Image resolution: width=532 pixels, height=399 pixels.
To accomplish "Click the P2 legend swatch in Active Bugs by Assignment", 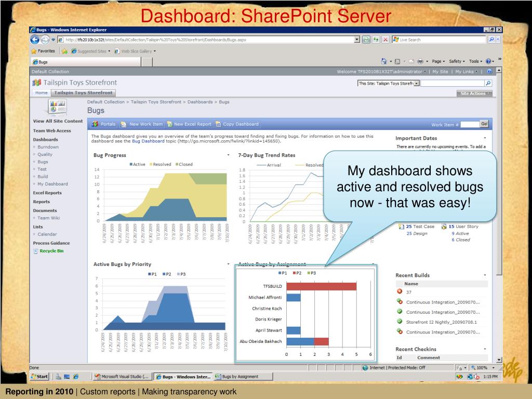I will [x=294, y=273].
